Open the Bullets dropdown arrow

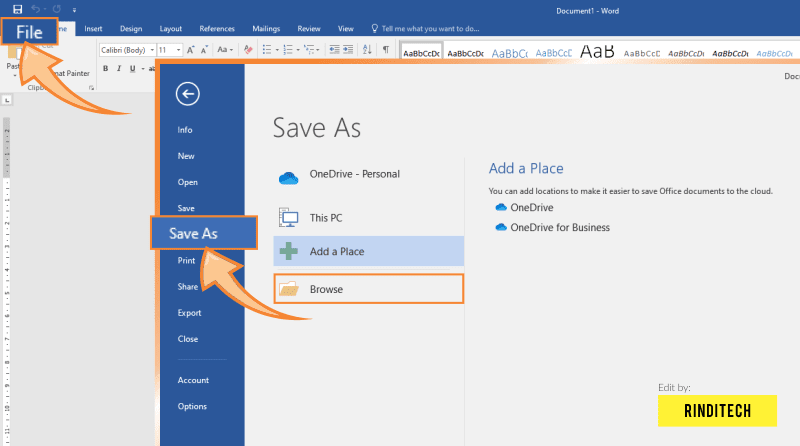click(x=277, y=50)
